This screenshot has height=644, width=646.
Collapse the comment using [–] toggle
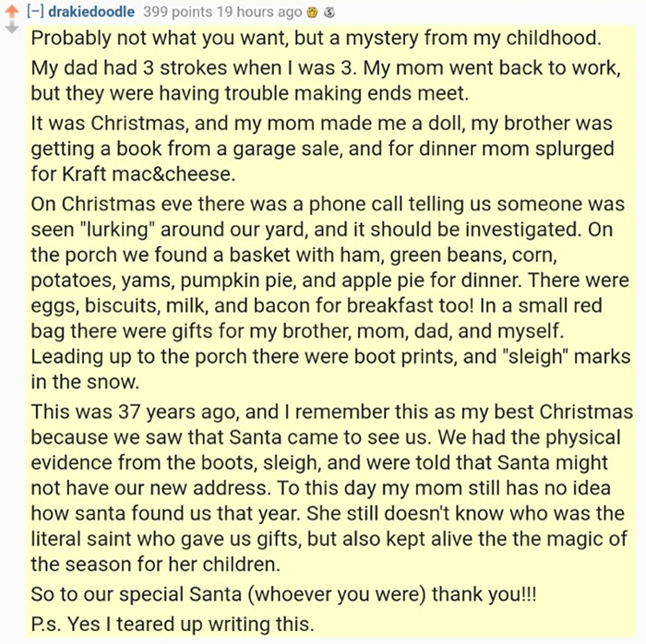tap(35, 11)
